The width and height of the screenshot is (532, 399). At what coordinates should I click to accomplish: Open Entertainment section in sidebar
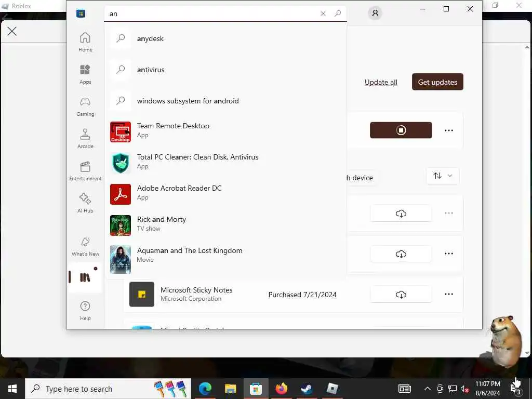(x=85, y=171)
